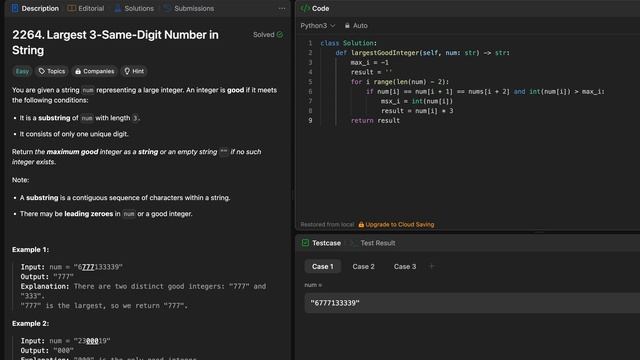Click the Editorial book icon
Viewport: 640px width, 360px height.
tap(71, 8)
